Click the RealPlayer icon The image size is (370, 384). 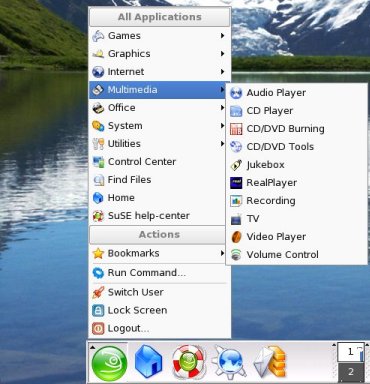coord(236,183)
